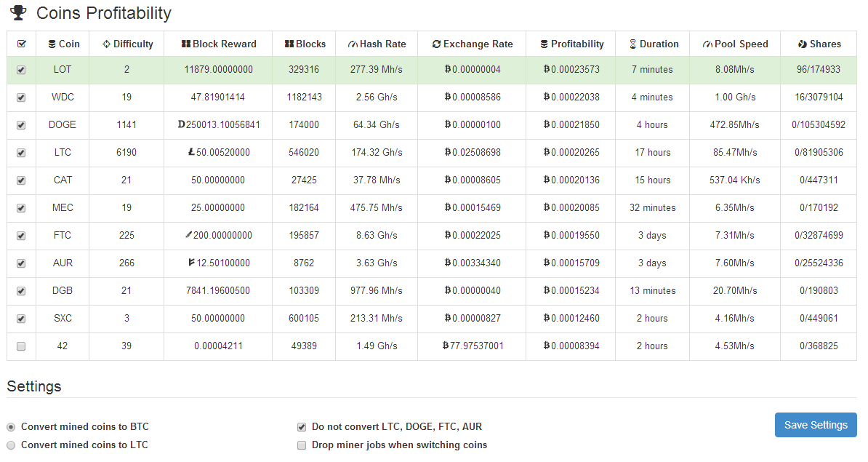Image resolution: width=868 pixels, height=462 pixels.
Task: Click the crosshair icon in the Difficulty header
Action: pyautogui.click(x=106, y=44)
